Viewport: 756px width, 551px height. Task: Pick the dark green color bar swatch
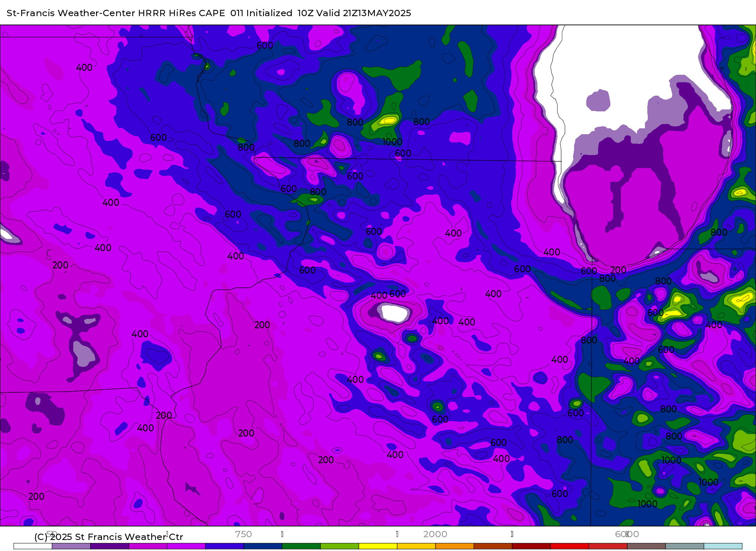[x=301, y=546]
